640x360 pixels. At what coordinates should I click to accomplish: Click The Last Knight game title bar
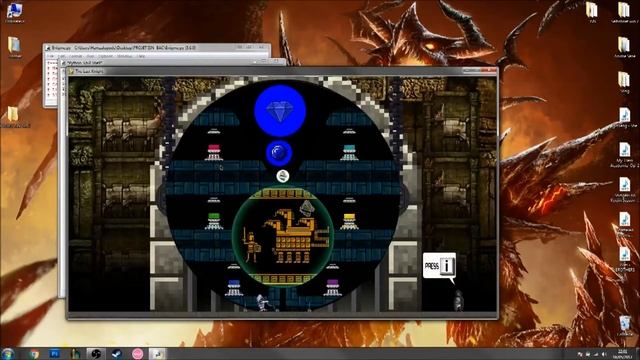[282, 71]
